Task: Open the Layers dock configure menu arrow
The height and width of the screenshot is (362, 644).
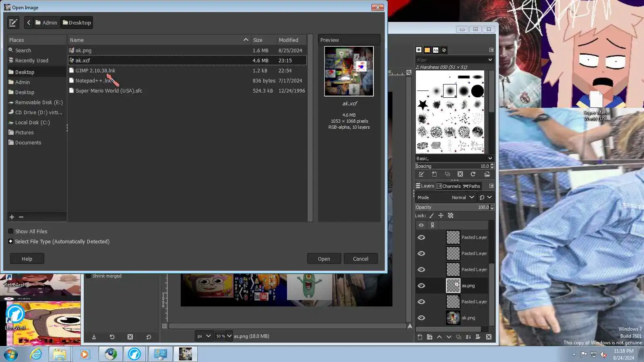Action: (x=491, y=186)
